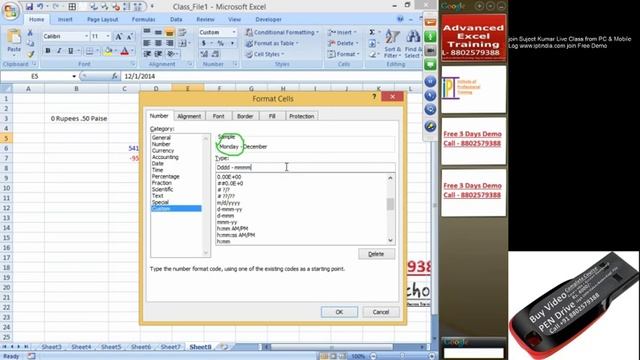The width and height of the screenshot is (640, 360).
Task: Open Conditional Formatting menu
Action: pyautogui.click(x=282, y=32)
